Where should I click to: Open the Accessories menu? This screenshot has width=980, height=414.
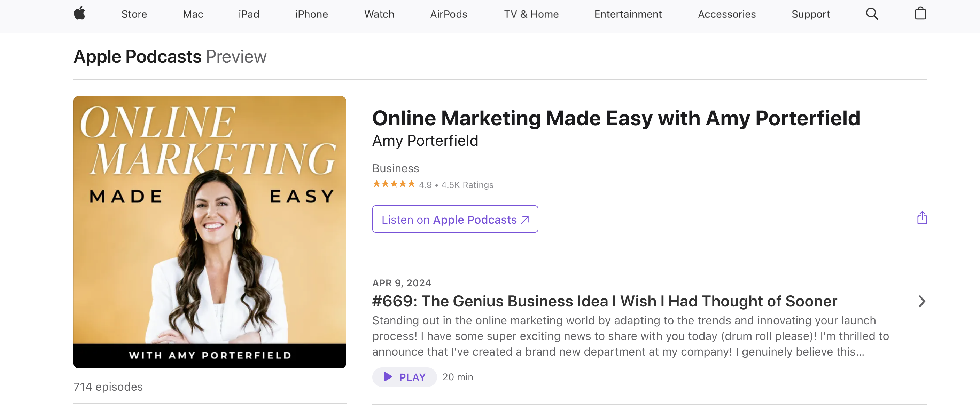(726, 14)
